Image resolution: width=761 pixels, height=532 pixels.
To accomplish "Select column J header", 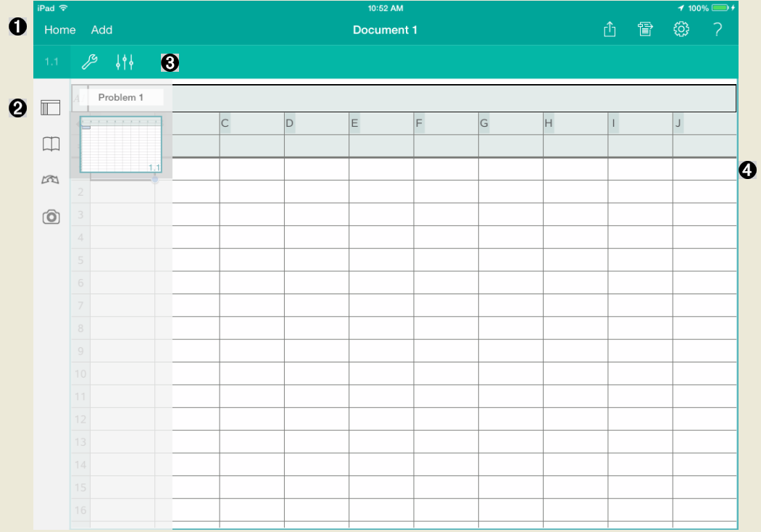I will (704, 123).
